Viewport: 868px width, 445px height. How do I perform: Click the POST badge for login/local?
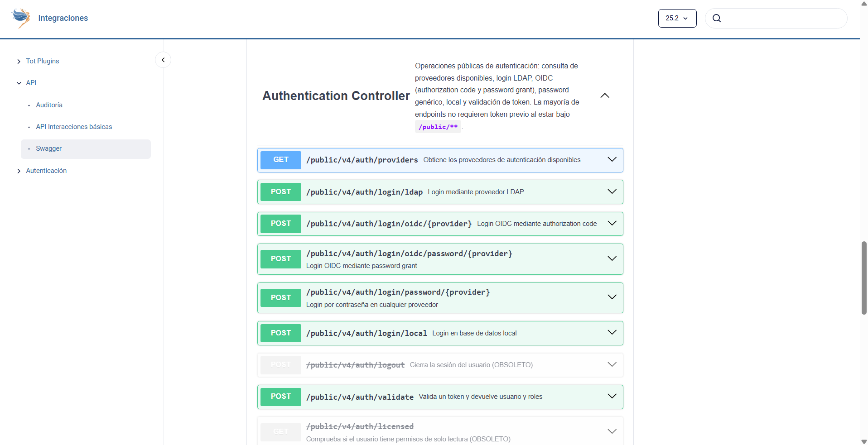tap(280, 333)
